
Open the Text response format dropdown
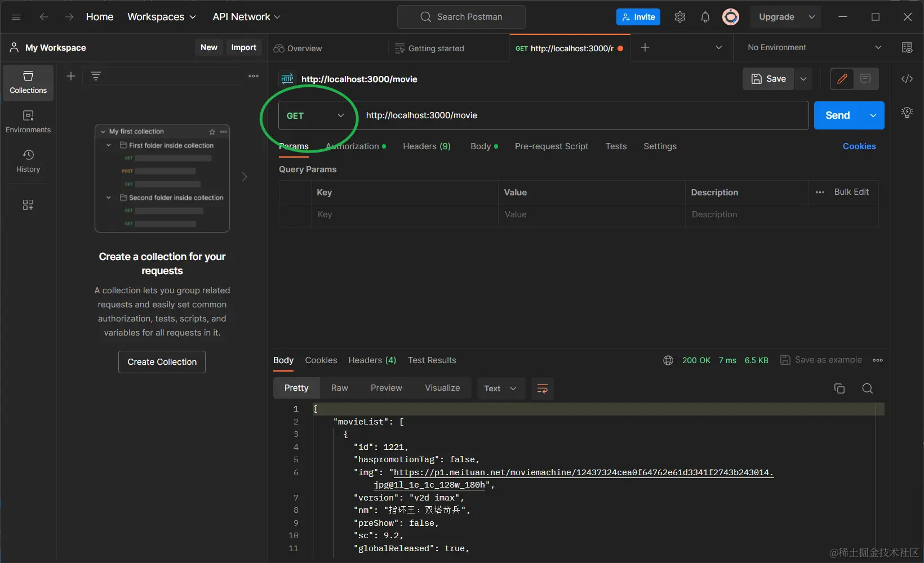[x=500, y=388]
